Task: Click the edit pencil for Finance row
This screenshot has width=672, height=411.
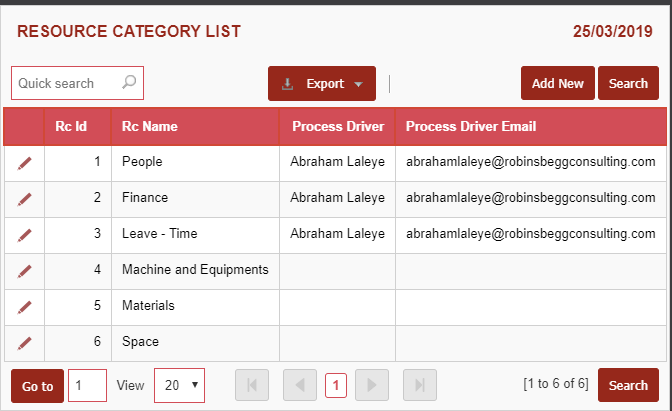Action: pyautogui.click(x=25, y=199)
